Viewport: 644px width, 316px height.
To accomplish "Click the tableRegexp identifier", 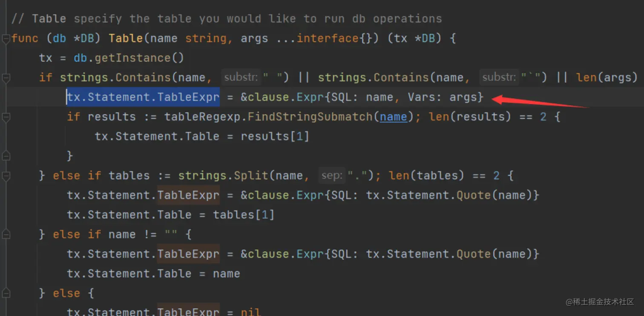I will point(203,117).
